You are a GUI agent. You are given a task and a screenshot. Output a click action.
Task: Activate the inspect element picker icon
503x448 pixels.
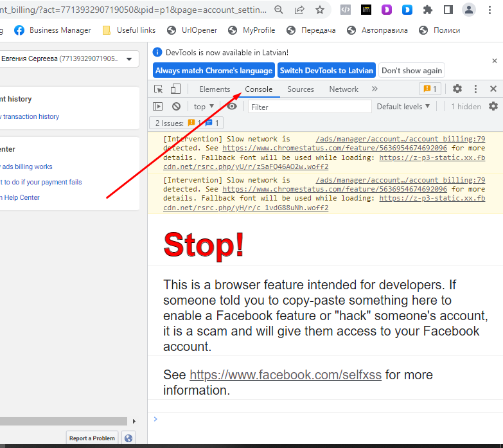(159, 89)
